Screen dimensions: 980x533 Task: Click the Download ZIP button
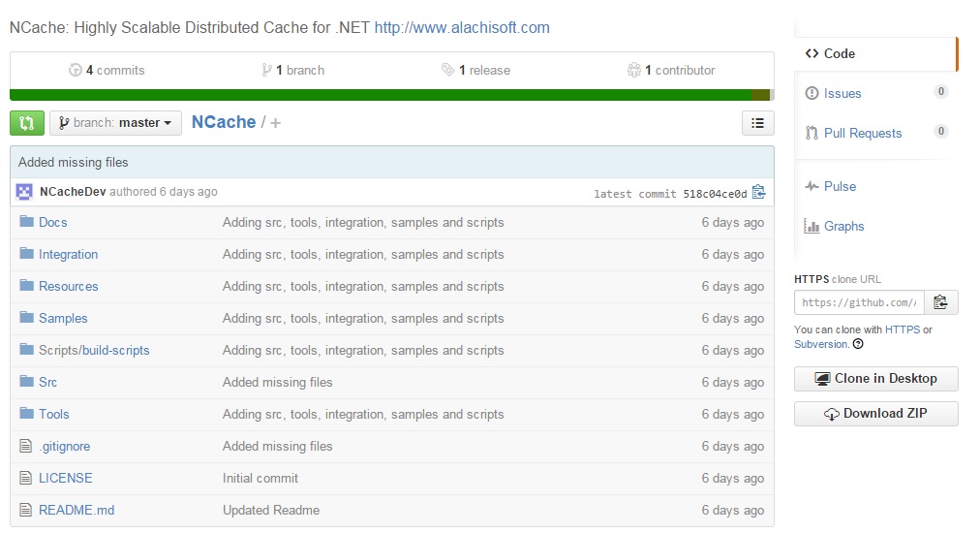pyautogui.click(x=875, y=414)
